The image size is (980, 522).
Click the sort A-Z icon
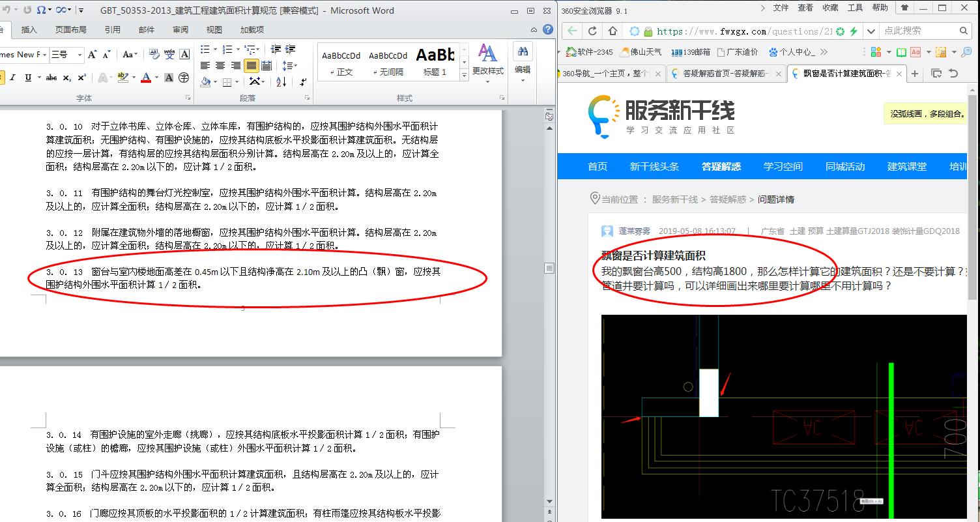click(x=281, y=82)
